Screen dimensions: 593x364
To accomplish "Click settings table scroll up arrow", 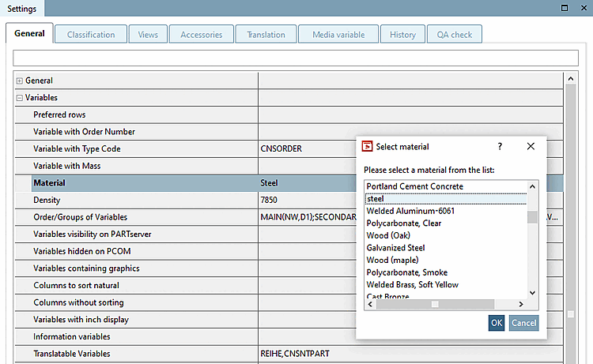I will [571, 79].
